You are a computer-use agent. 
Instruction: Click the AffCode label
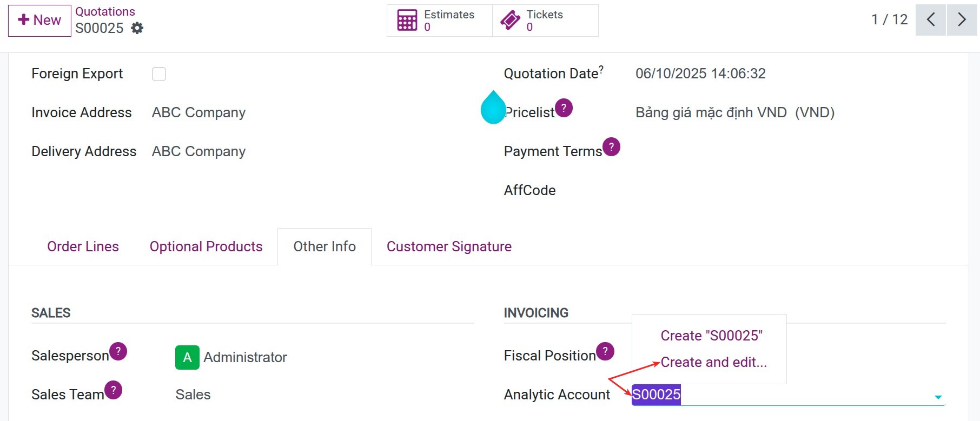click(x=529, y=190)
